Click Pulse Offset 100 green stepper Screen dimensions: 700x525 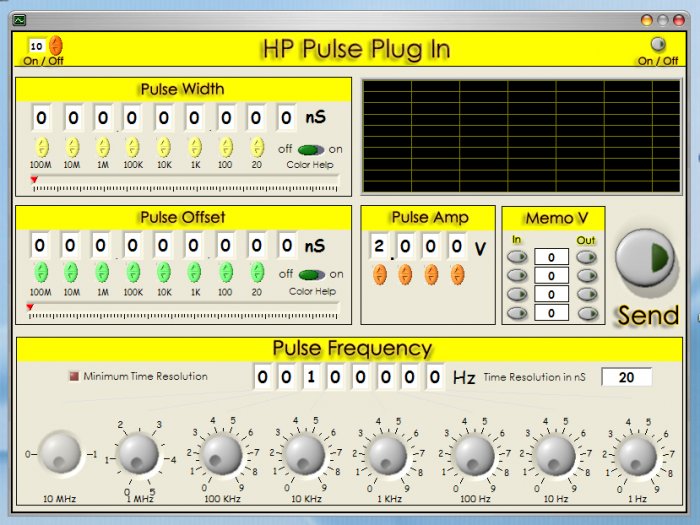coord(226,272)
